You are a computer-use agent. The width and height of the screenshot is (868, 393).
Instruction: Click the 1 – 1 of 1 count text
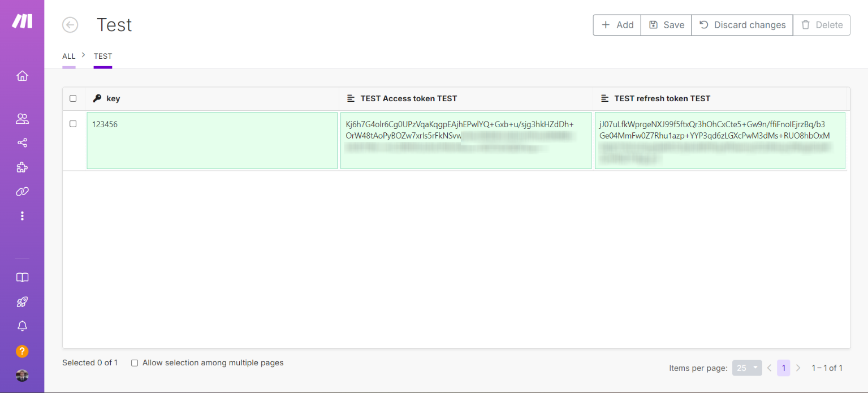tap(827, 368)
